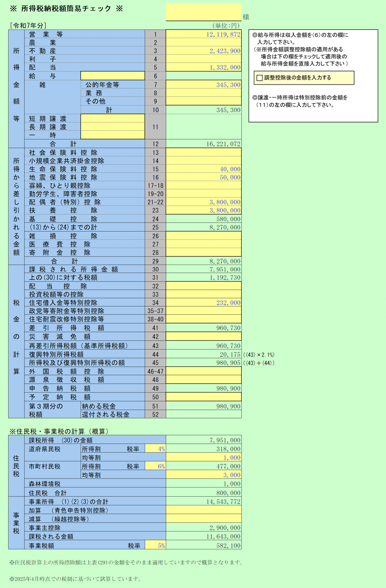
Task: Click the 利子 income input cell
Action: [204, 59]
